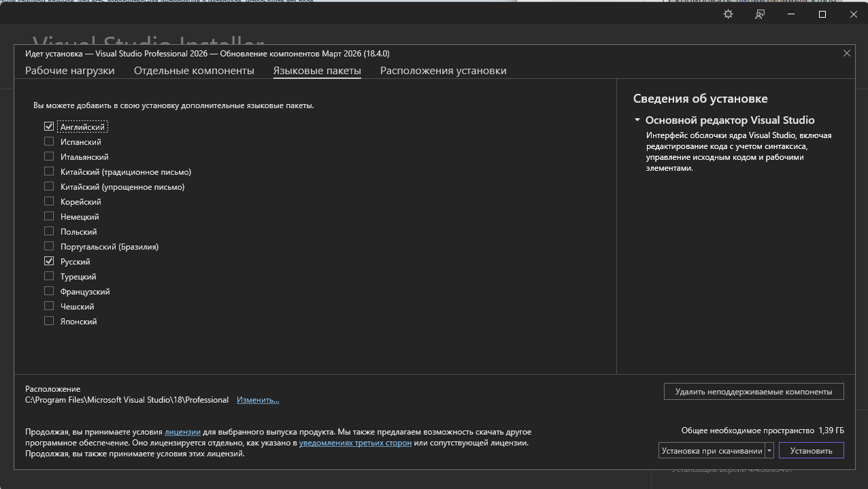This screenshot has height=489, width=868.
Task: Click the Изменить... location link
Action: [x=258, y=400]
